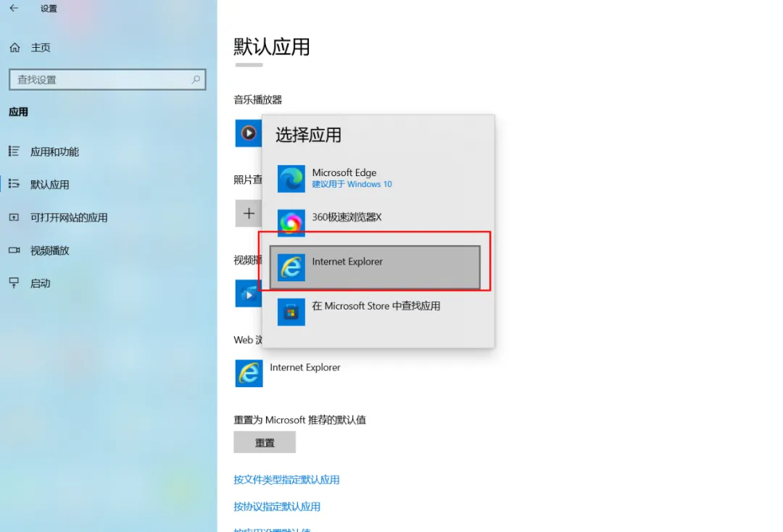Screen dimensions: 783x532
Task: Select Internet Explorer in the app picker
Action: click(x=375, y=267)
